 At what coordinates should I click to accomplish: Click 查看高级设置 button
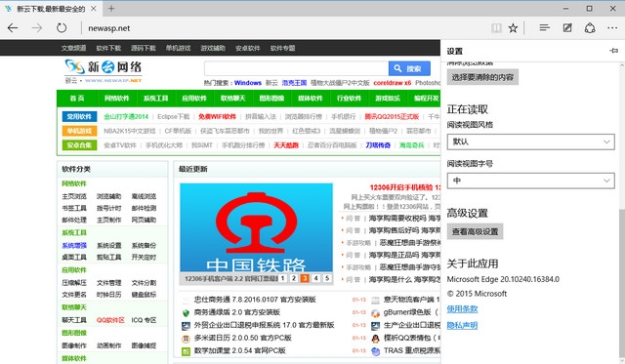(475, 231)
